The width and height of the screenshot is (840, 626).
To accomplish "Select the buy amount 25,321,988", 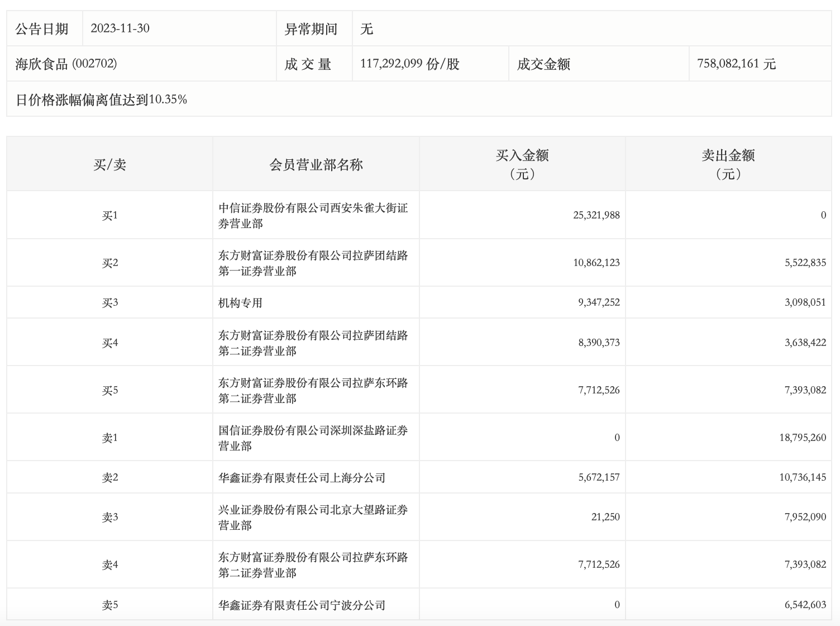I will [596, 215].
